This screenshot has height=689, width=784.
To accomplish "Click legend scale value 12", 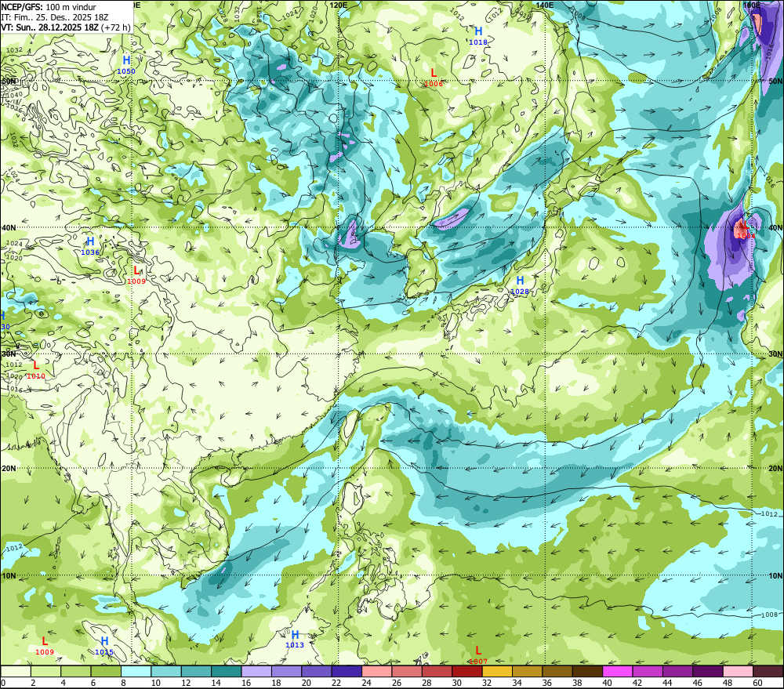I will [186, 683].
